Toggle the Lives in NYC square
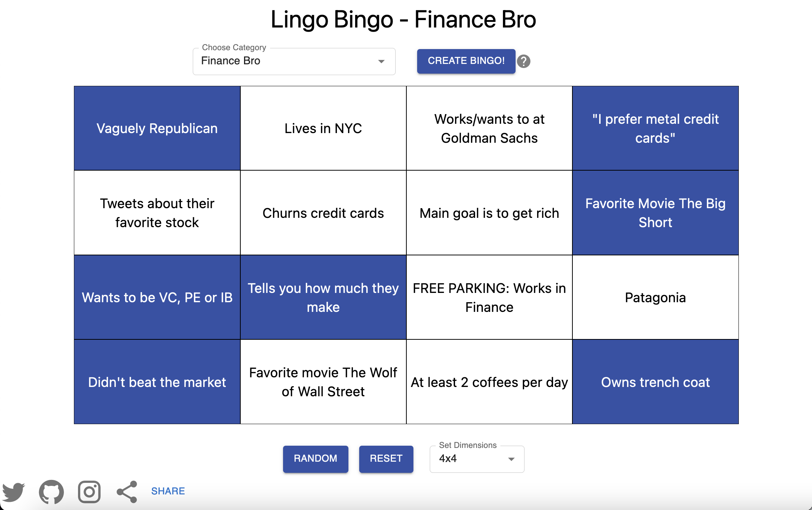812x510 pixels. [x=323, y=128]
